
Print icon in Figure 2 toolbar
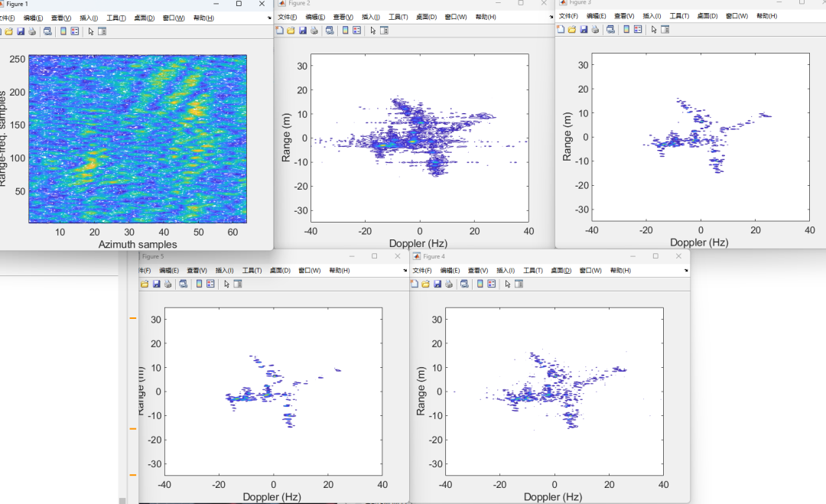click(314, 31)
